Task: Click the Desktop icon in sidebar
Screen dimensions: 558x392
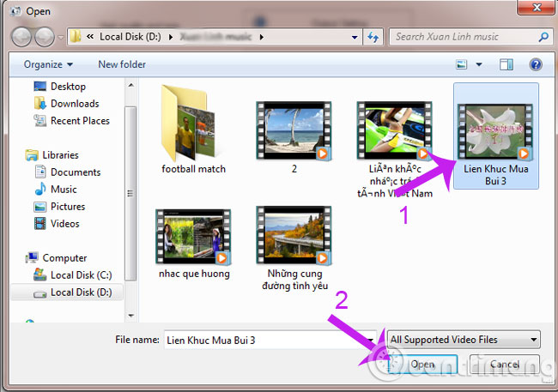Action: pos(39,86)
